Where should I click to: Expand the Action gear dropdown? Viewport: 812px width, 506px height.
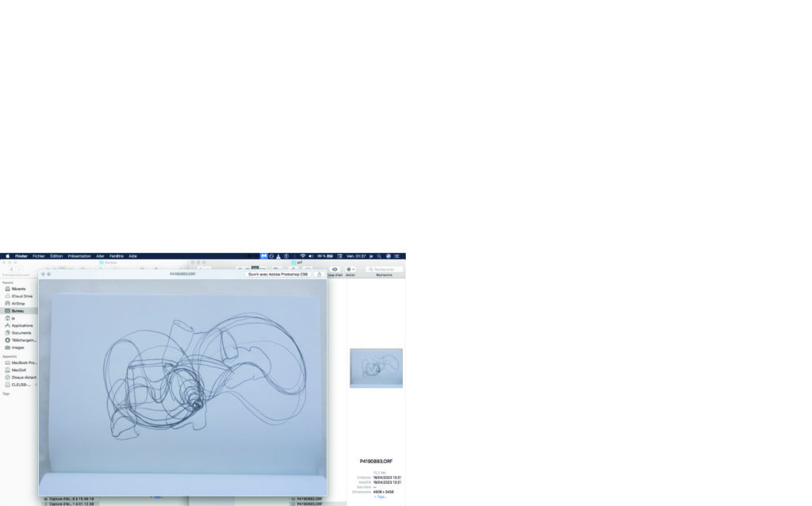pyautogui.click(x=350, y=269)
